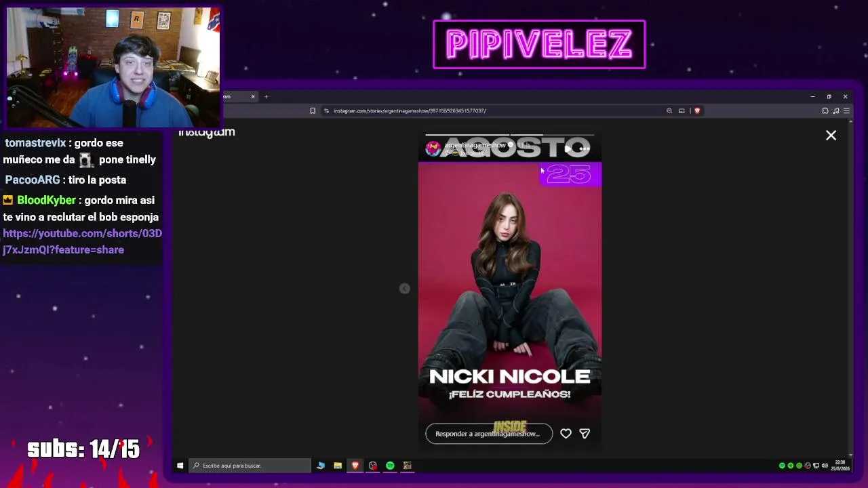The height and width of the screenshot is (488, 868).
Task: Click the PIPIVELEZ neon banner
Action: click(x=539, y=45)
